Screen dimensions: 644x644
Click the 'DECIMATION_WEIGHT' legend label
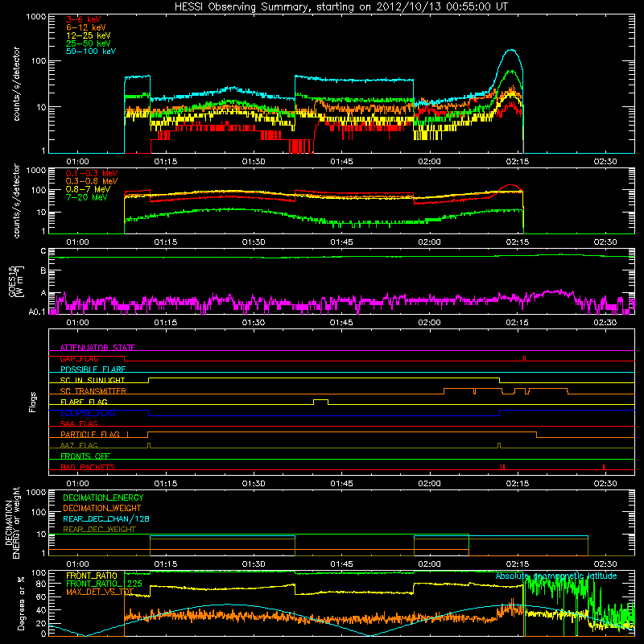pyautogui.click(x=102, y=508)
